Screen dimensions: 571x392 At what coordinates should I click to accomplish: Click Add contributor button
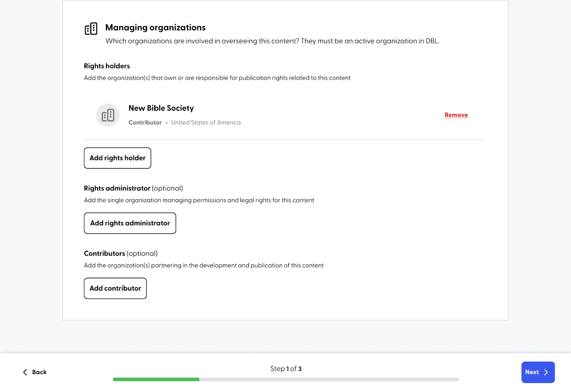115,288
